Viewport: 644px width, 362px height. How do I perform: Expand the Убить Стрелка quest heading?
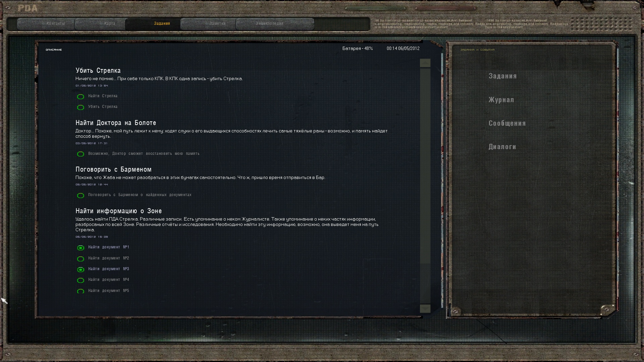98,70
